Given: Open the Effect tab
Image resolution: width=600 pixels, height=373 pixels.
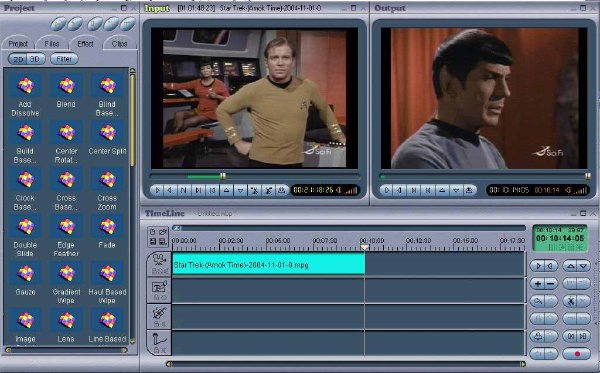Looking at the screenshot, I should click(85, 44).
